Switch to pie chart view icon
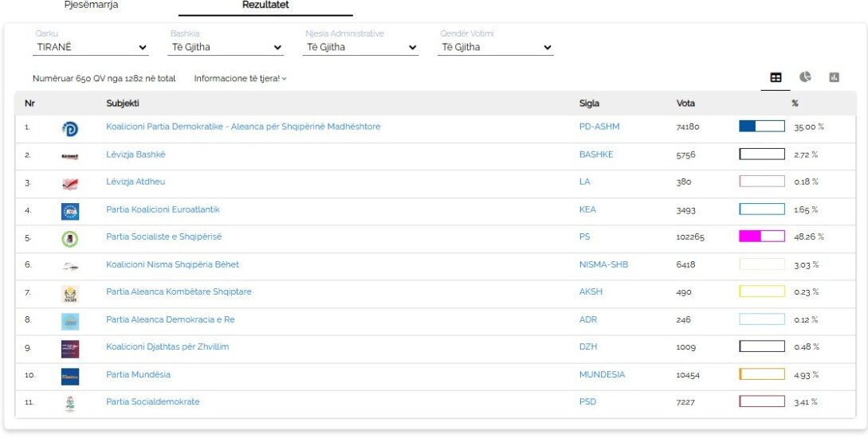The height and width of the screenshot is (438, 868). click(806, 77)
